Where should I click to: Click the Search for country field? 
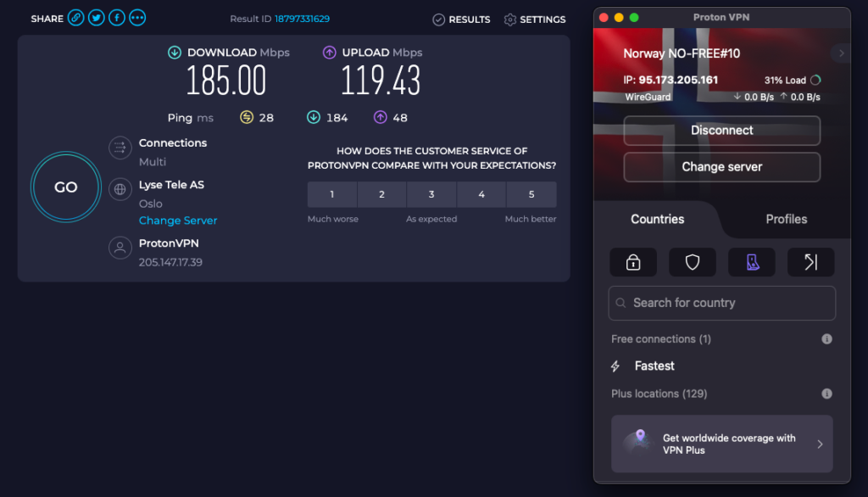coord(722,303)
